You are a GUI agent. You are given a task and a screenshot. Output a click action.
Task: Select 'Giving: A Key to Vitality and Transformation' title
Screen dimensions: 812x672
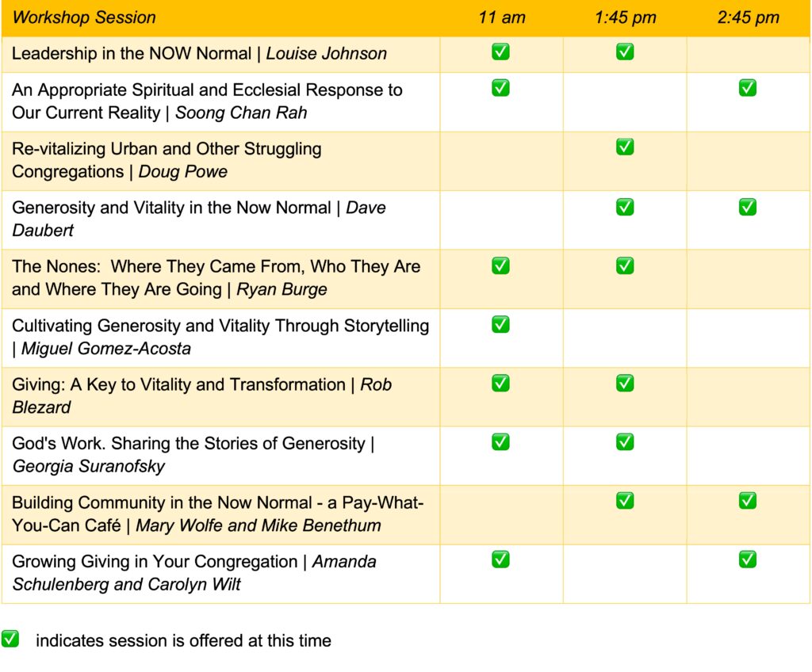[178, 384]
